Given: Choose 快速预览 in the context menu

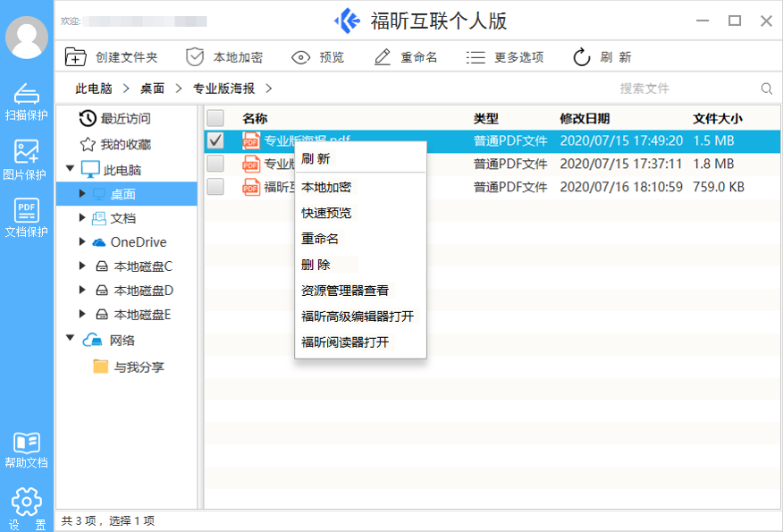Looking at the screenshot, I should coord(360,214).
